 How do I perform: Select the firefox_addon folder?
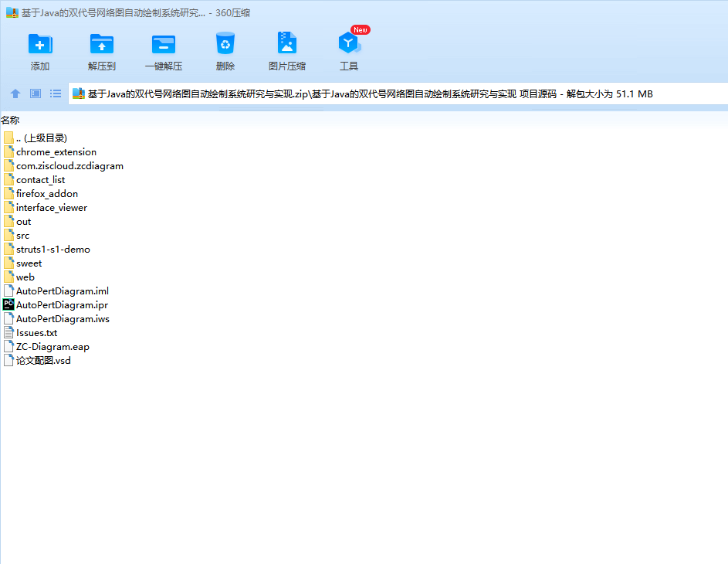pyautogui.click(x=40, y=194)
